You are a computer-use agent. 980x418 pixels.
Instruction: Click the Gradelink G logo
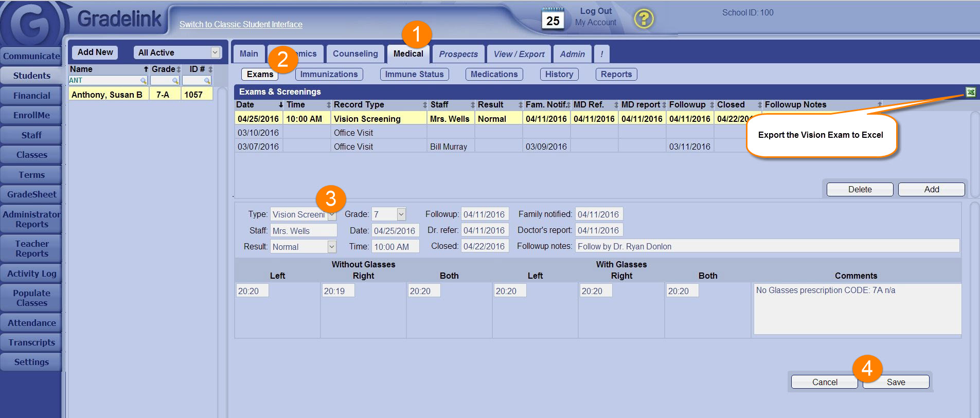point(32,24)
